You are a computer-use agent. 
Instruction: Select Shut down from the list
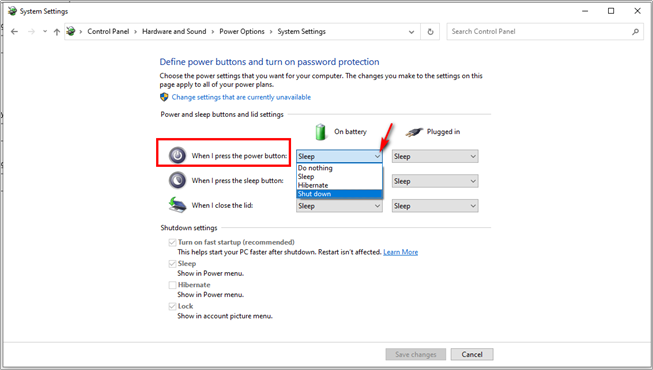click(x=339, y=194)
